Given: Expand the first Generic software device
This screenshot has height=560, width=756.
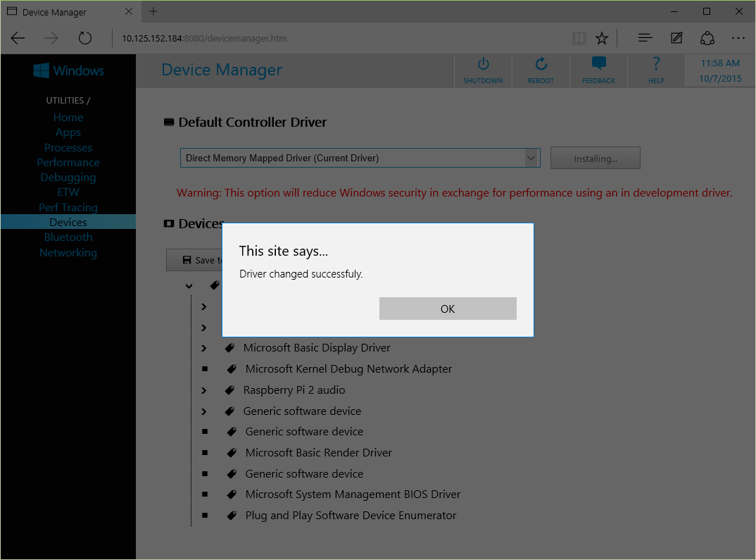Looking at the screenshot, I should pyautogui.click(x=204, y=411).
